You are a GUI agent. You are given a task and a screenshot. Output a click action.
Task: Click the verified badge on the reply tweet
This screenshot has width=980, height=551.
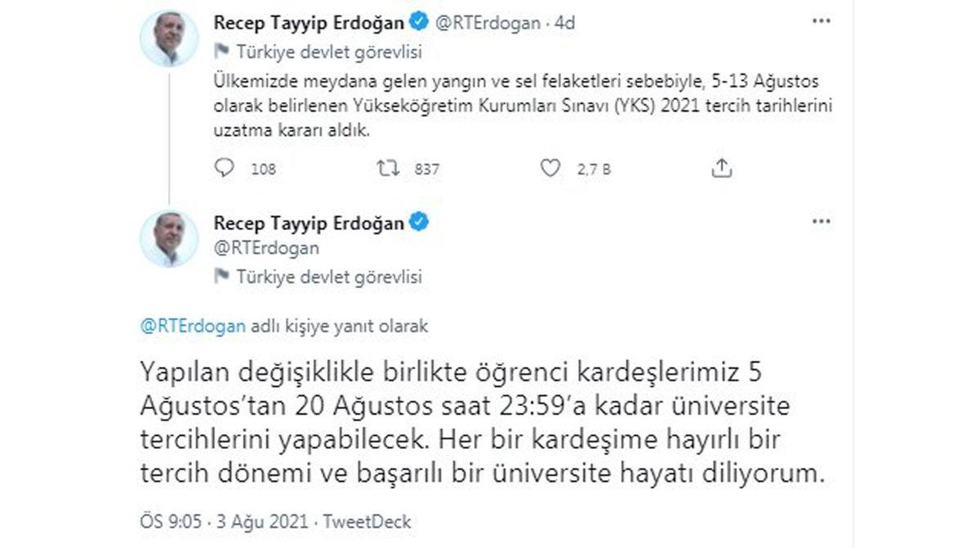point(419,220)
